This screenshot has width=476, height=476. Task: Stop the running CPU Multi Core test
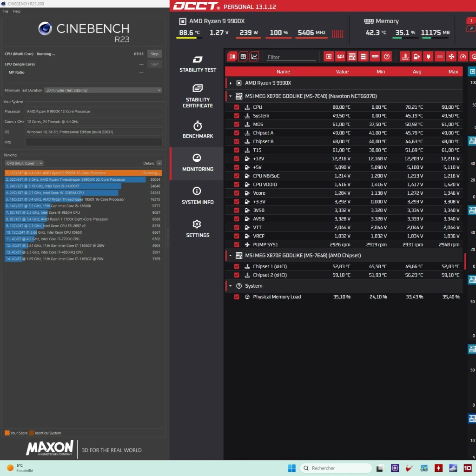pyautogui.click(x=154, y=54)
